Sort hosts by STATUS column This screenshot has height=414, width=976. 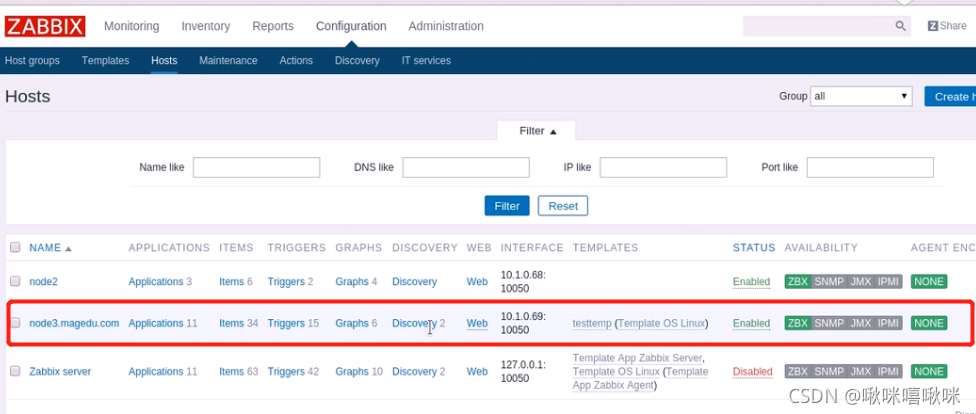(x=754, y=248)
